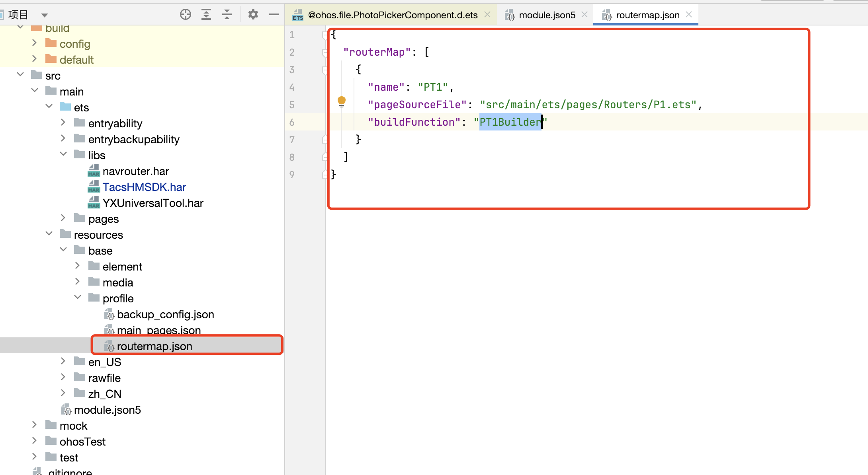This screenshot has width=868, height=475.
Task: Click the default folder icon
Action: pos(51,58)
